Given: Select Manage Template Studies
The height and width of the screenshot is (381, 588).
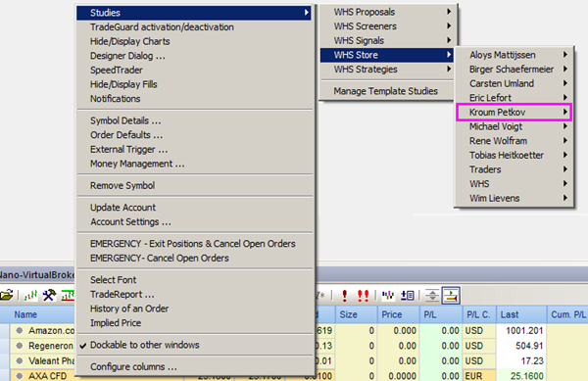Looking at the screenshot, I should pyautogui.click(x=386, y=91).
